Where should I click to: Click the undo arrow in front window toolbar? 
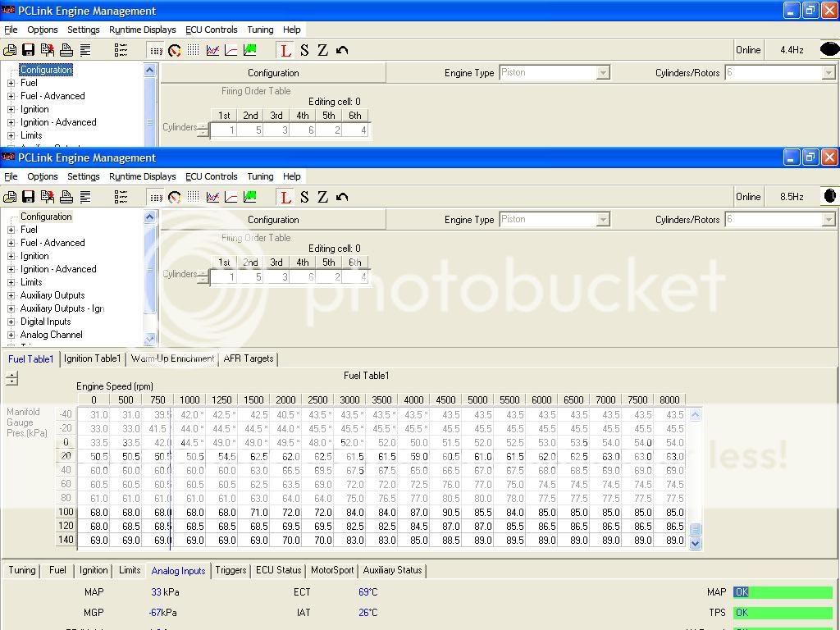pos(342,197)
